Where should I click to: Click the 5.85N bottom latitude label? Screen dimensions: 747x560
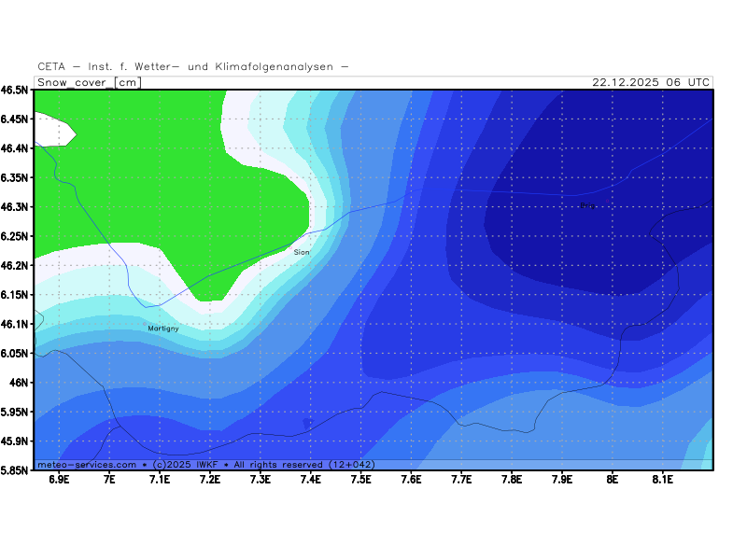tap(15, 470)
